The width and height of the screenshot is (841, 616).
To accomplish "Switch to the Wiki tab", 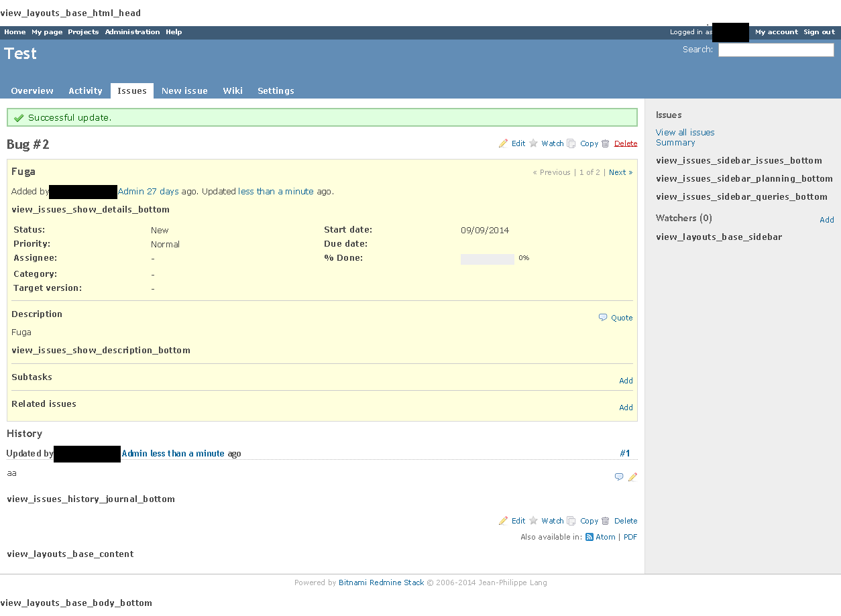I will (233, 90).
